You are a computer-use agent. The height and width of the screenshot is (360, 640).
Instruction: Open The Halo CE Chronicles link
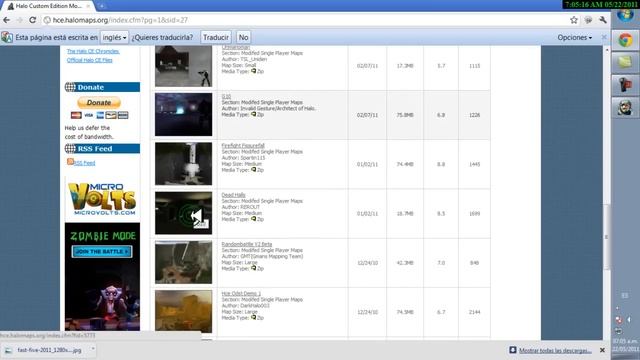93,51
